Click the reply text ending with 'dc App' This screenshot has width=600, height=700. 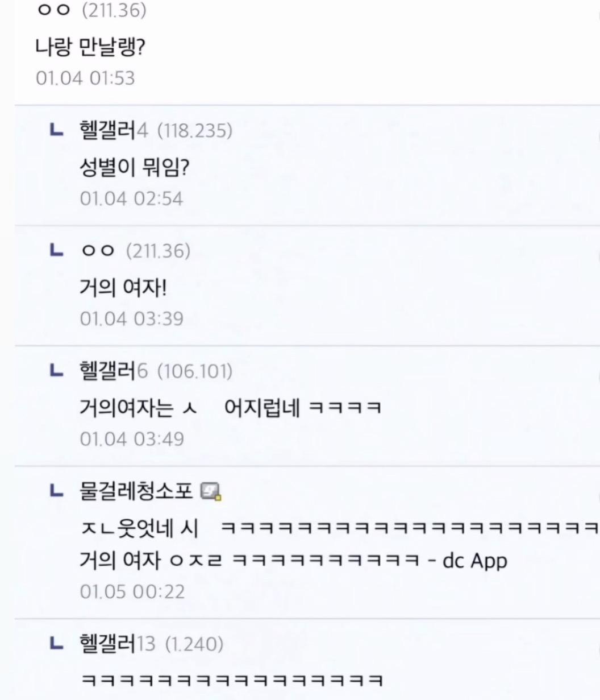(x=293, y=561)
